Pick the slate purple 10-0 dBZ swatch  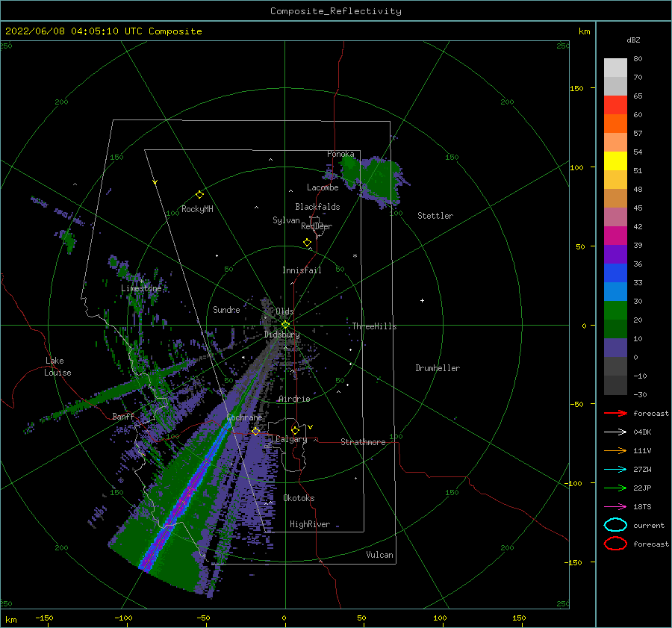pyautogui.click(x=615, y=348)
